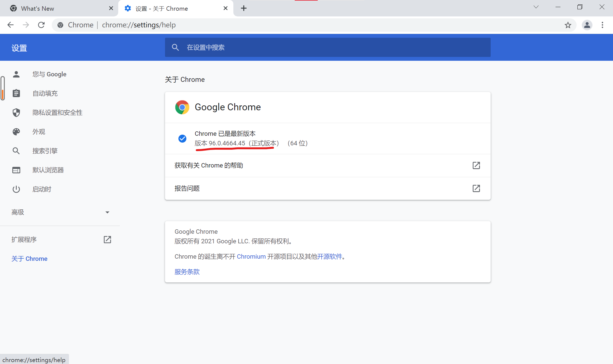This screenshot has height=364, width=613.
Task: Open the profile avatar menu
Action: click(x=587, y=25)
